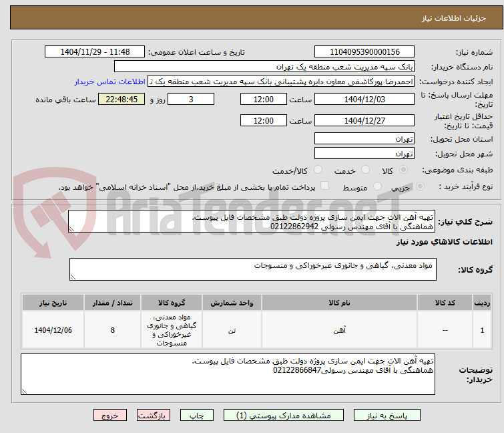Image resolution: width=504 pixels, height=433 pixels.
Task: Click the نام کالا column header
Action: (339, 303)
